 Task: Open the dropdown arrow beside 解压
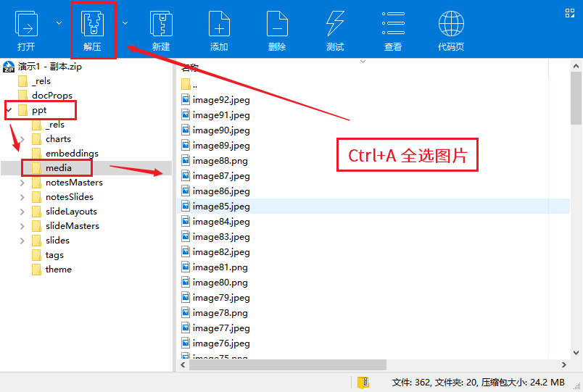(125, 23)
